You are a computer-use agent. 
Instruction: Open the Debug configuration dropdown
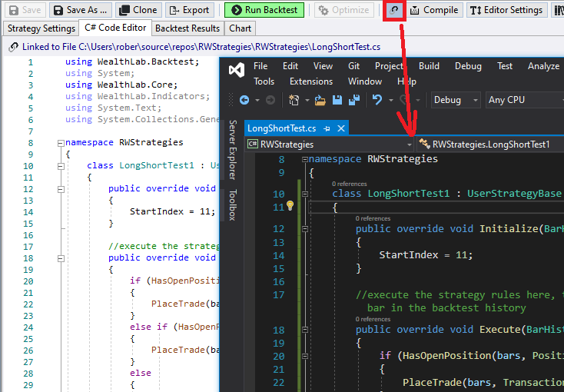coord(456,100)
